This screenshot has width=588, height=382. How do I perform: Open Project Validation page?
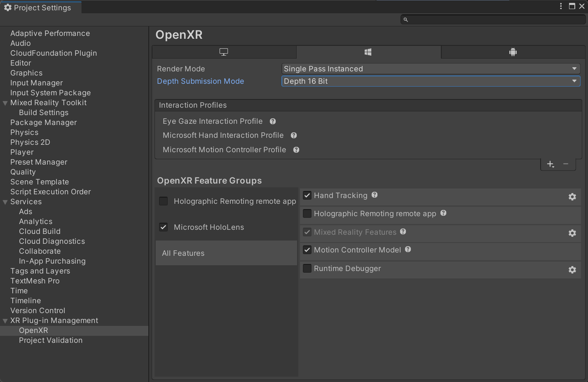[x=51, y=340]
